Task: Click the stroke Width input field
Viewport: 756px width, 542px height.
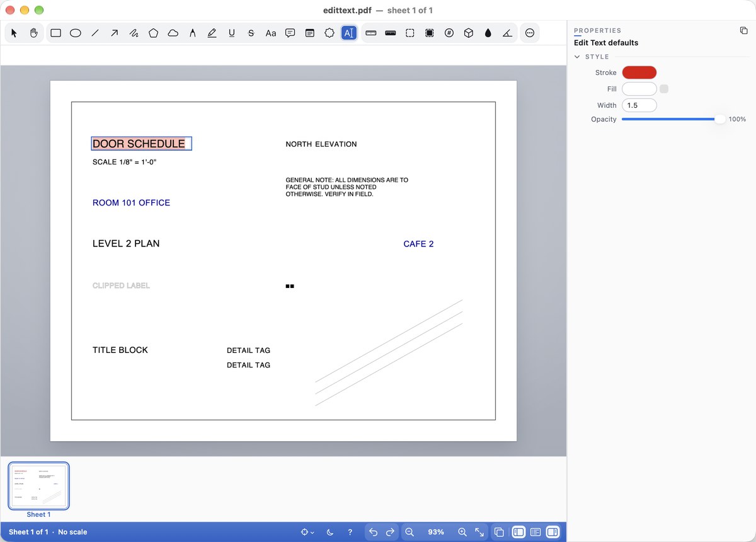Action: coord(639,105)
